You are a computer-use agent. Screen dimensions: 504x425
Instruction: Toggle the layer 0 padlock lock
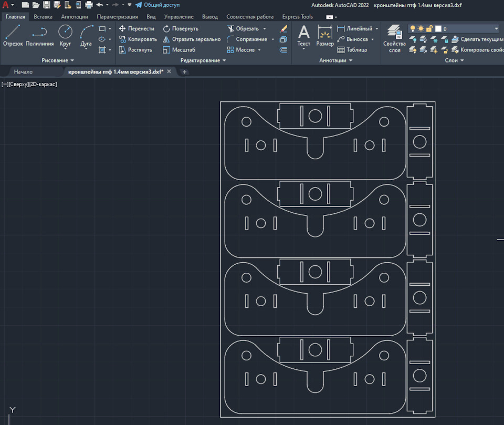click(429, 28)
